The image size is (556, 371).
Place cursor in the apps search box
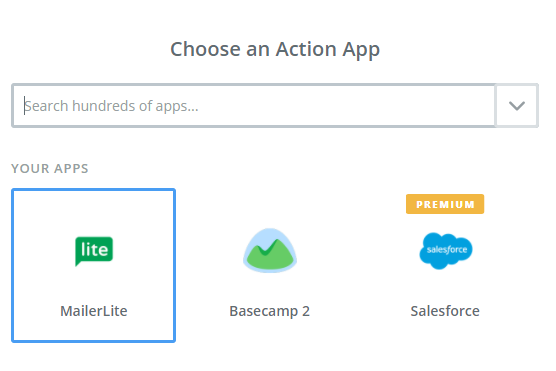[x=254, y=106]
